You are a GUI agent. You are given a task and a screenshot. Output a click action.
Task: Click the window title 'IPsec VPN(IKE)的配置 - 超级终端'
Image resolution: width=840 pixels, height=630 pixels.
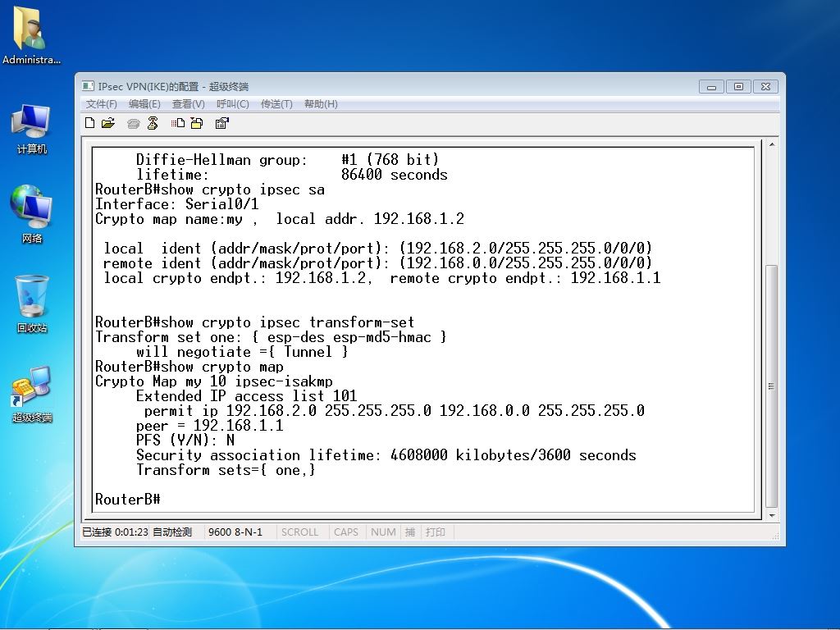[173, 86]
